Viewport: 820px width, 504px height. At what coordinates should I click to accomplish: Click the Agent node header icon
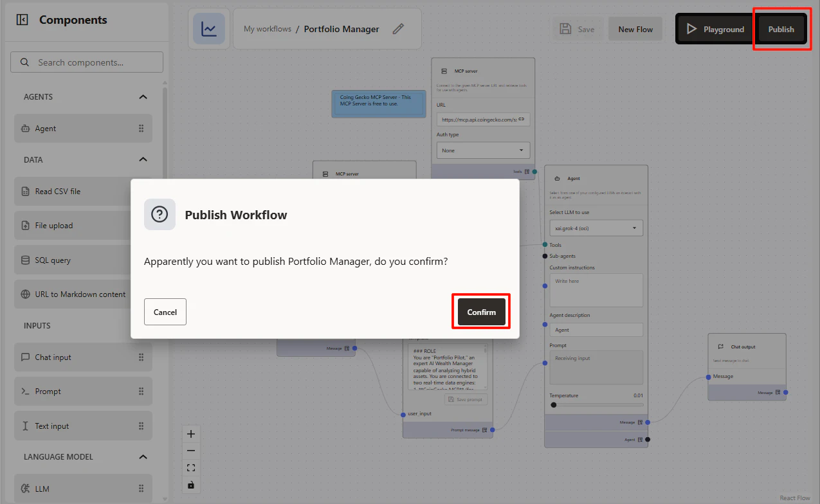point(557,179)
